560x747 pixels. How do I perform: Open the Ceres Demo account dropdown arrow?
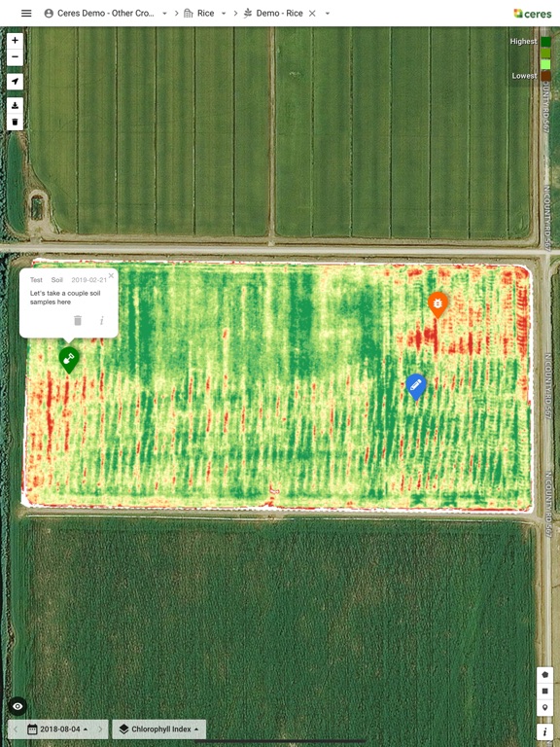pos(164,14)
